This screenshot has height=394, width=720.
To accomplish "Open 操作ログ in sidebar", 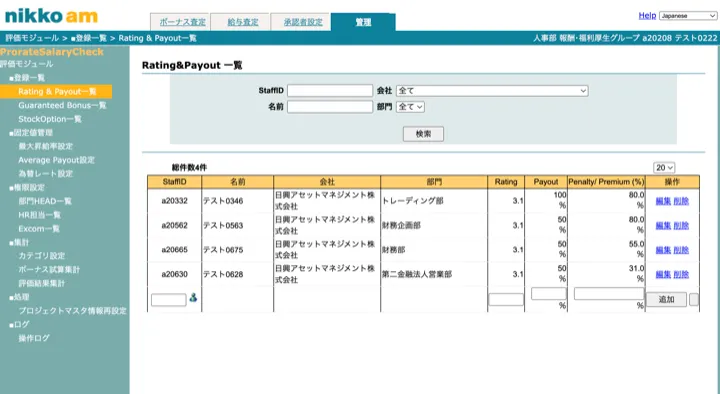I will tap(34, 338).
